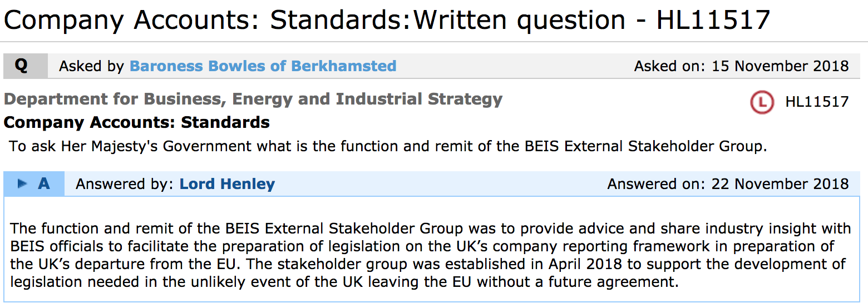Image resolution: width=868 pixels, height=308 pixels.
Task: Click the bold Company Accounts: Standards subheading
Action: tap(136, 122)
